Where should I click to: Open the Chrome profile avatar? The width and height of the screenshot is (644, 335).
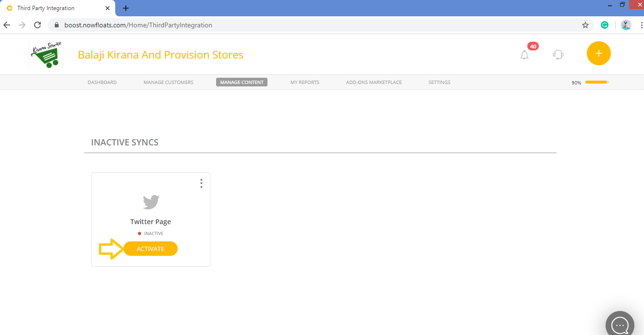click(626, 25)
